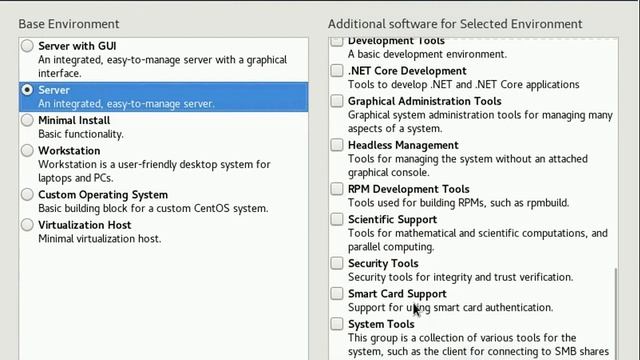Click the 'Server with GUI' label text
The height and width of the screenshot is (360, 640).
(x=77, y=46)
